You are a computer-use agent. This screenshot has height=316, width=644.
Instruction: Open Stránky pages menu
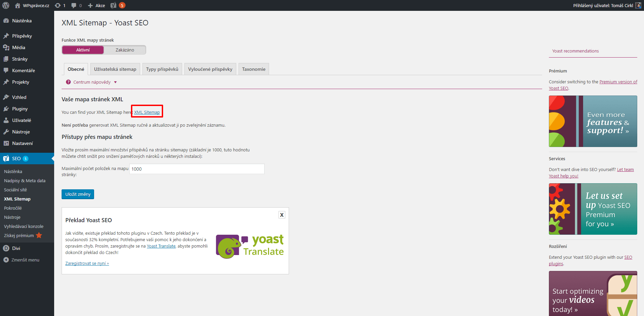click(x=27, y=59)
